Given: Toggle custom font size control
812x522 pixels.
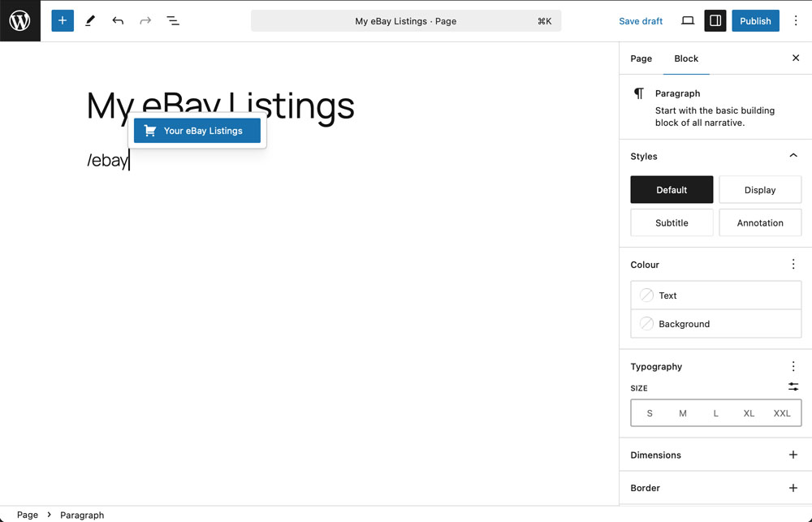Looking at the screenshot, I should [x=793, y=387].
